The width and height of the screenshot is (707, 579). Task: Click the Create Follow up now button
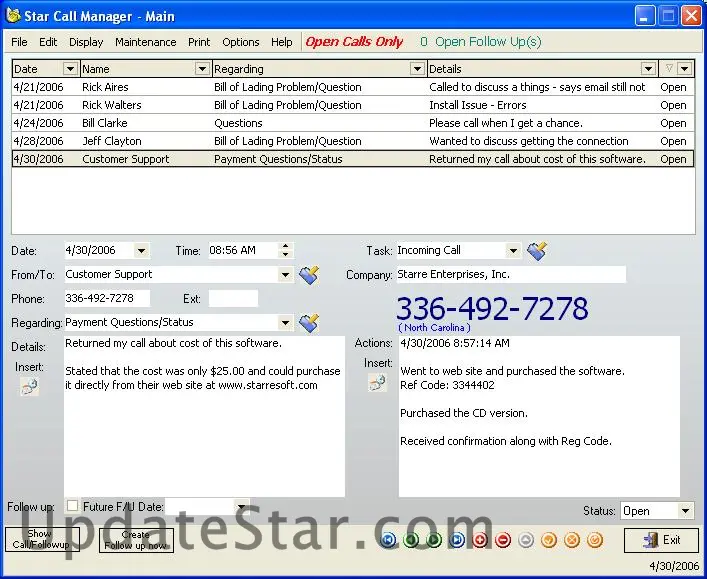pos(135,540)
